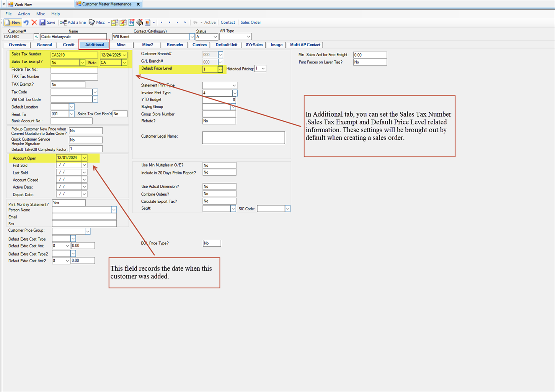Open the Action menu
The width and height of the screenshot is (555, 392).
(24, 14)
